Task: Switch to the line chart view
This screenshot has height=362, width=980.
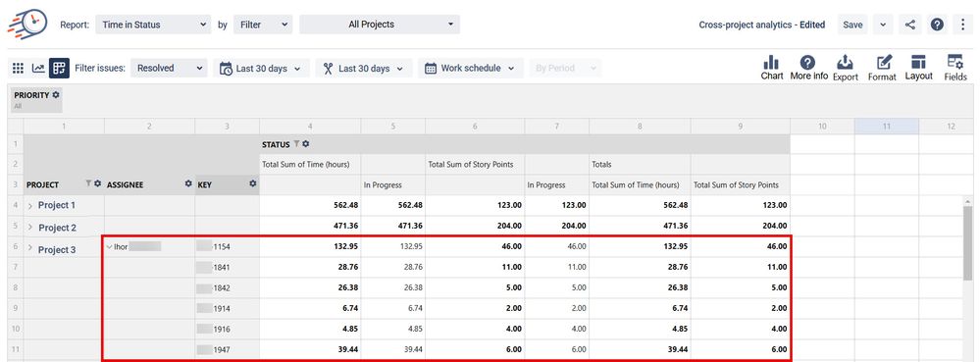Action: point(38,68)
